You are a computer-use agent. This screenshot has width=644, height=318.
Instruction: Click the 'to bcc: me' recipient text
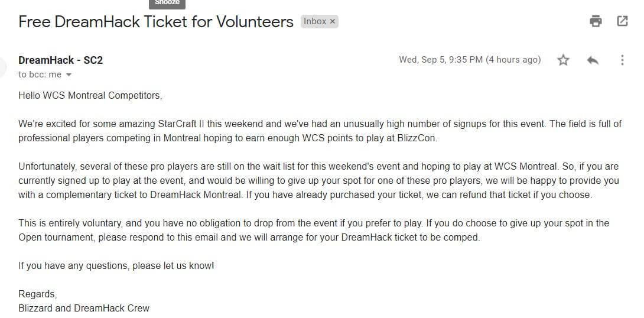click(x=40, y=74)
